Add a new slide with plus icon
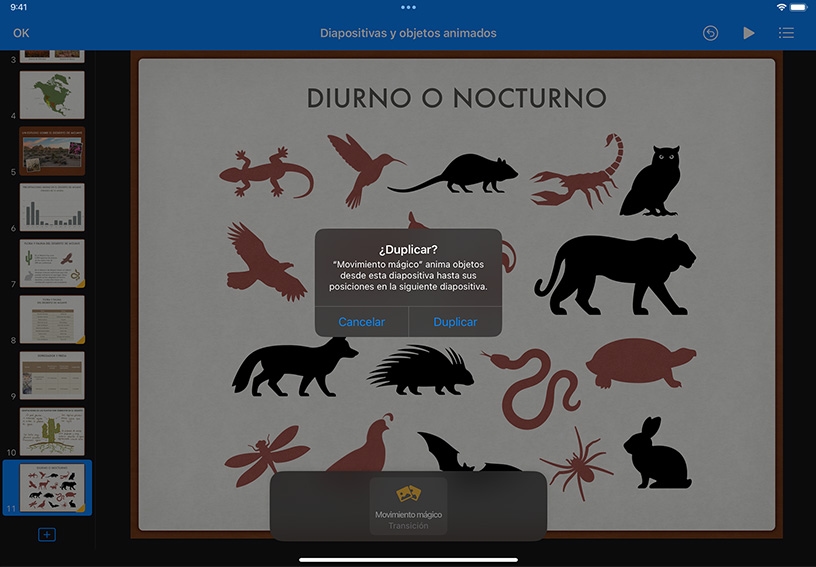 pyautogui.click(x=47, y=534)
